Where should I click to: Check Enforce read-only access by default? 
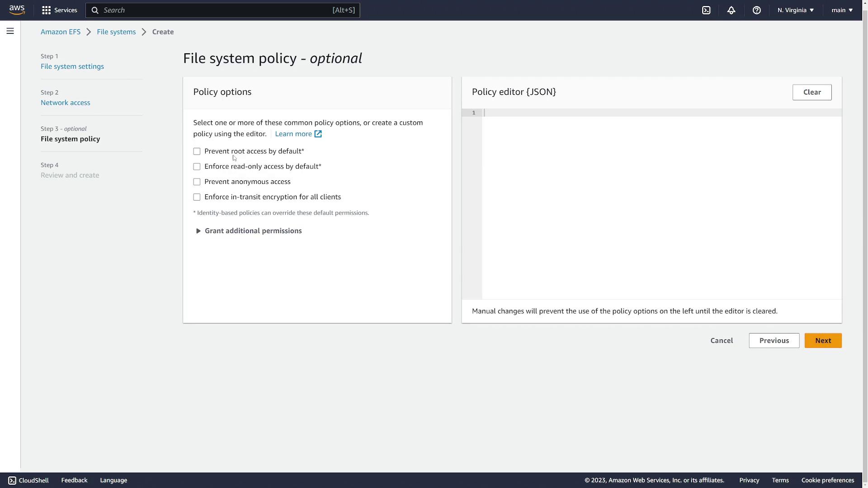[x=197, y=167]
